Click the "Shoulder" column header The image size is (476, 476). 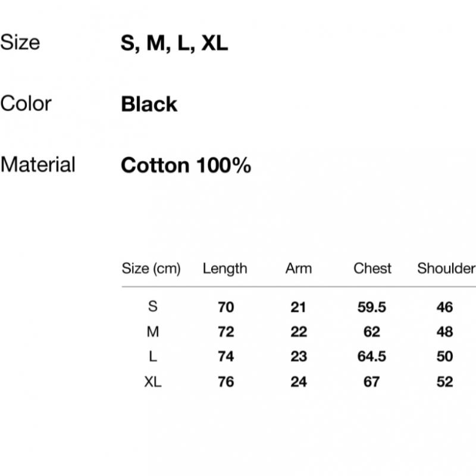pos(446,268)
